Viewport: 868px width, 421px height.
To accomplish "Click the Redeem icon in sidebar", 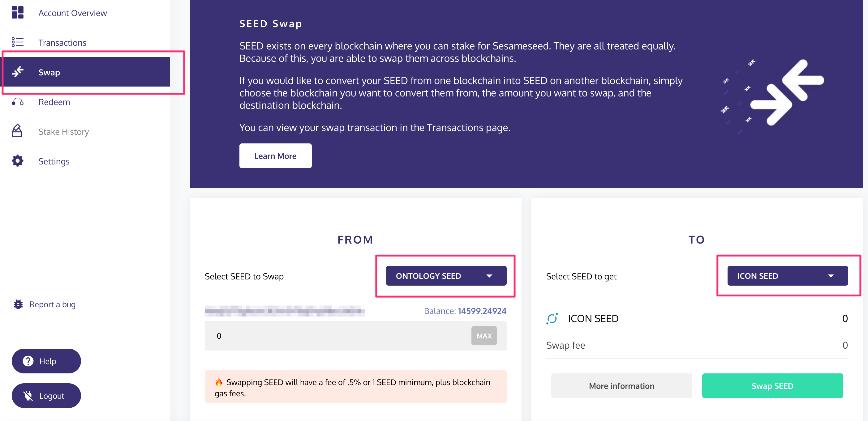I will click(18, 102).
